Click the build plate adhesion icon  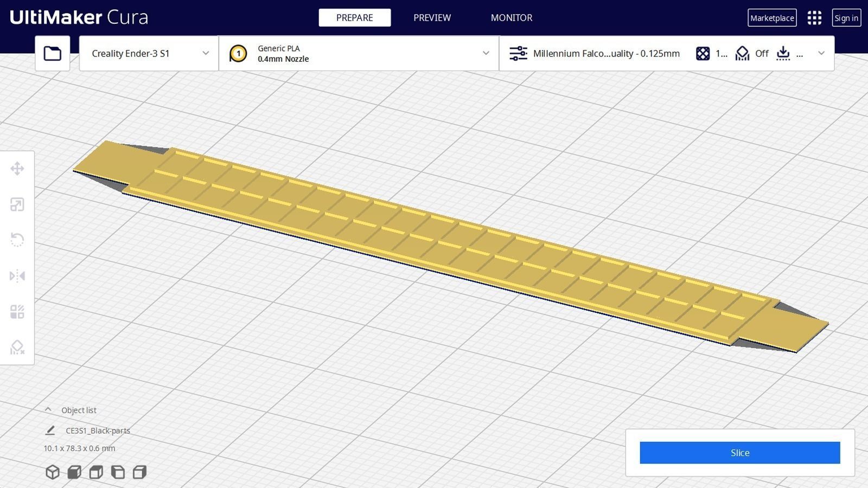(783, 53)
